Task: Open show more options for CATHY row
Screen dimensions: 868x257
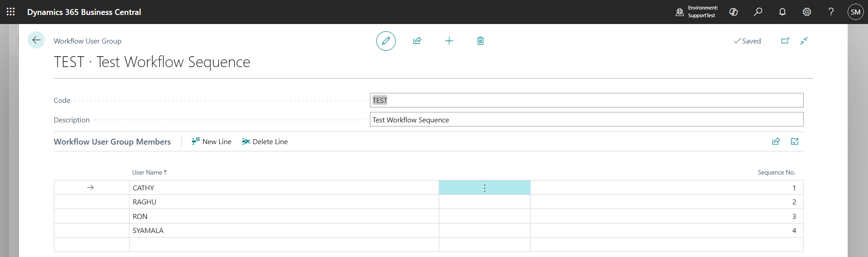Action: click(x=484, y=188)
